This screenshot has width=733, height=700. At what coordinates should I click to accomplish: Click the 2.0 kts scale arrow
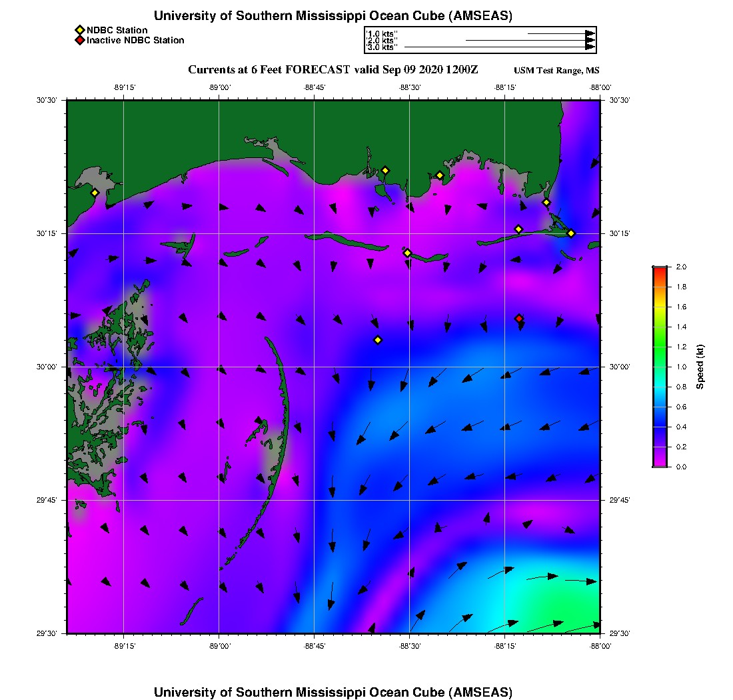(x=530, y=40)
